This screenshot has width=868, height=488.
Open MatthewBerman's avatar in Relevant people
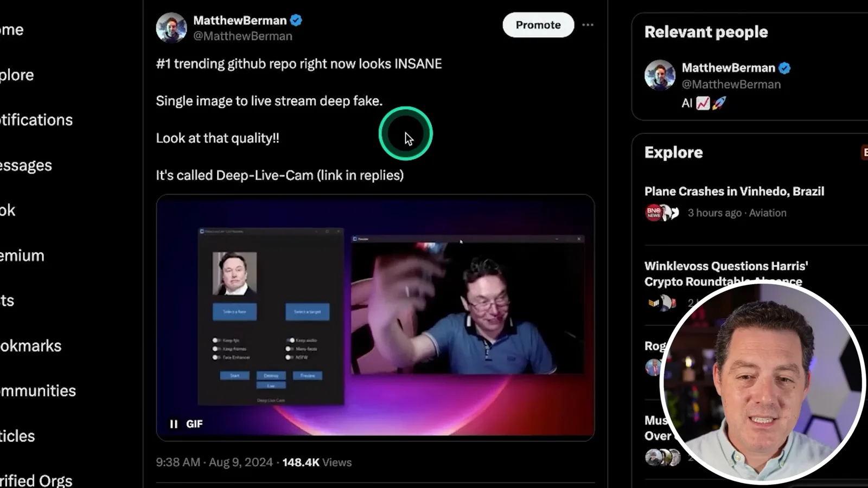click(x=660, y=75)
